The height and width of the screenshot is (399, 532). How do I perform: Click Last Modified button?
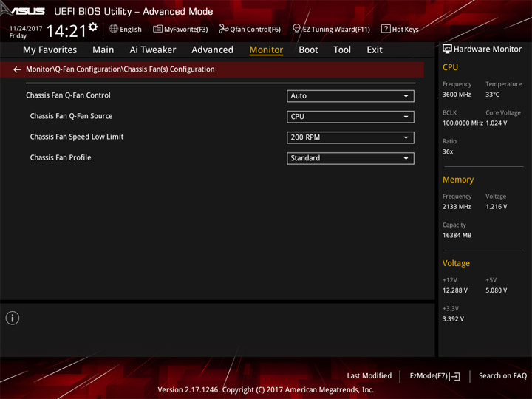tap(369, 376)
